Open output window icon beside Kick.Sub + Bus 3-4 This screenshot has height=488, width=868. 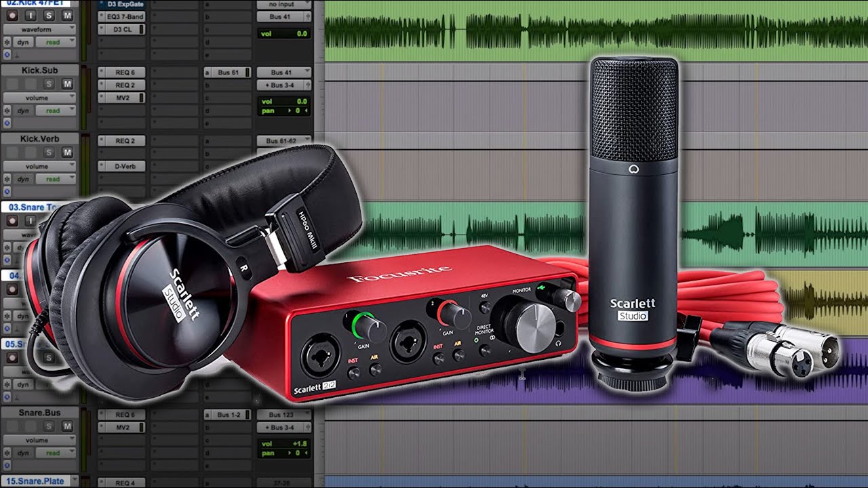click(307, 85)
